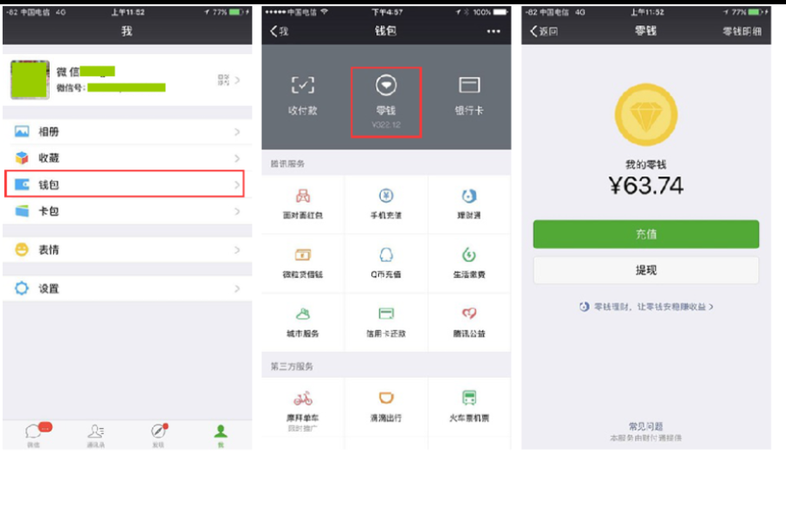786x532 pixels.
Task: Open the wallet three-dot more menu
Action: point(493,31)
